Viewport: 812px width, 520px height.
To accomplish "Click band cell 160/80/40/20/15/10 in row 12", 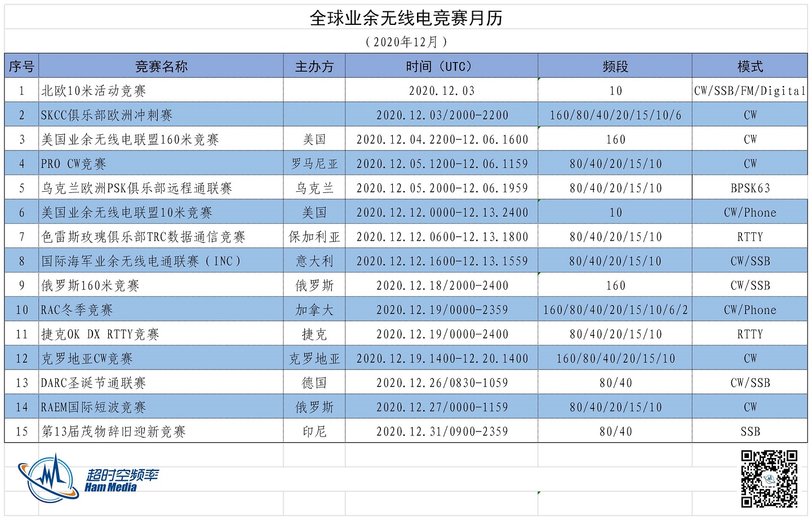I will coord(615,358).
